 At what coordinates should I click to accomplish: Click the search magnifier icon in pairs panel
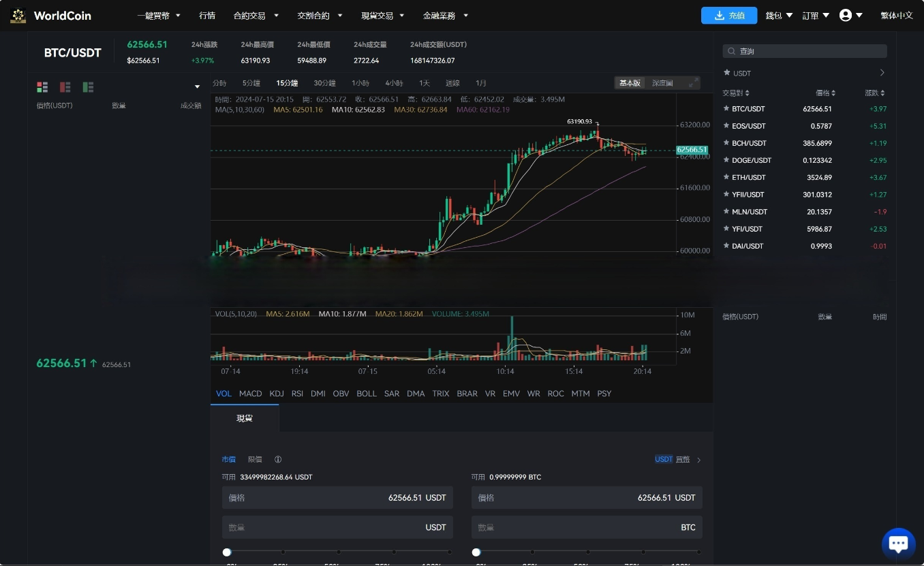[x=731, y=50]
